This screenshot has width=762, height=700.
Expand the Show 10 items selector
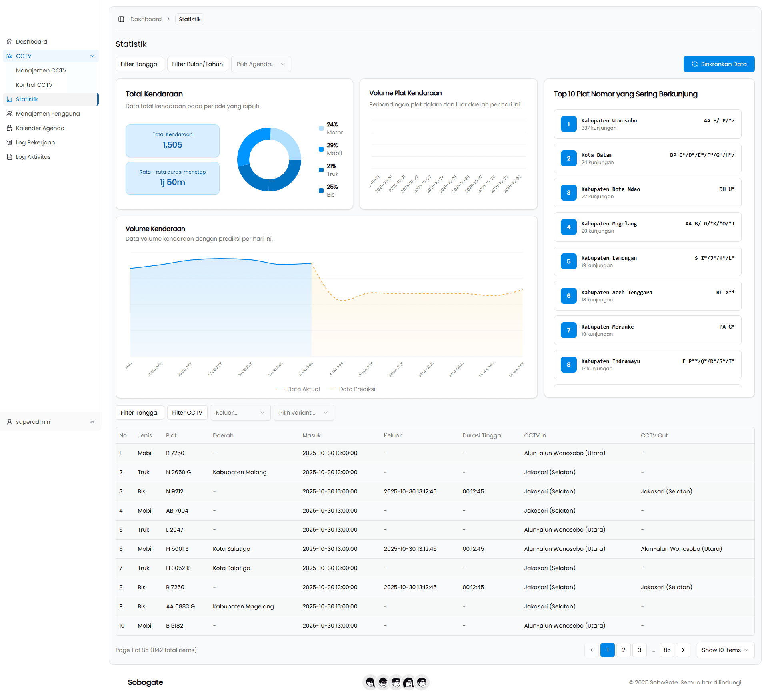(x=725, y=650)
